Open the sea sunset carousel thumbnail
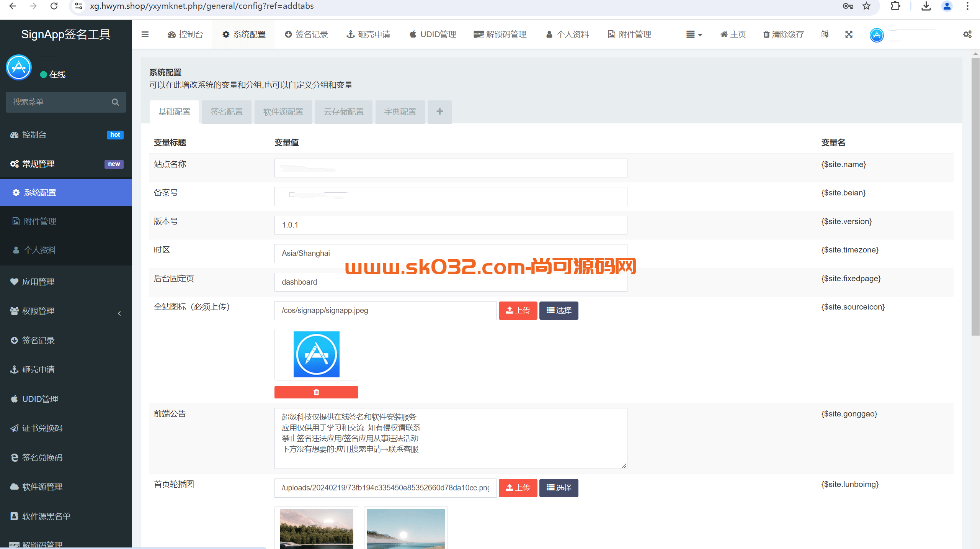The image size is (980, 549). (x=406, y=529)
